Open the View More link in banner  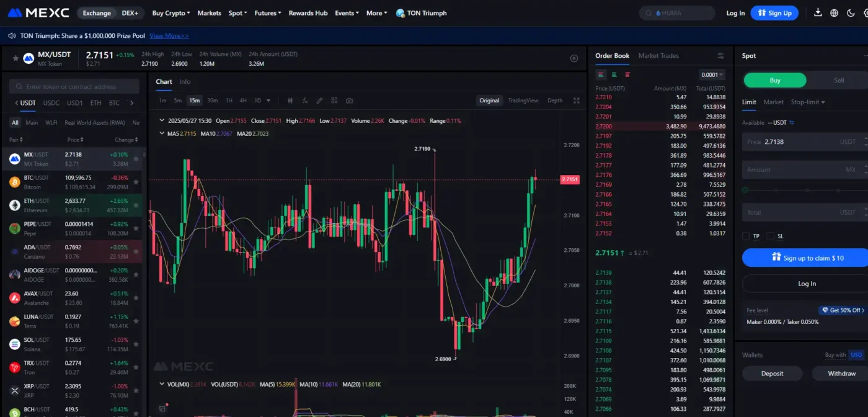click(x=169, y=36)
